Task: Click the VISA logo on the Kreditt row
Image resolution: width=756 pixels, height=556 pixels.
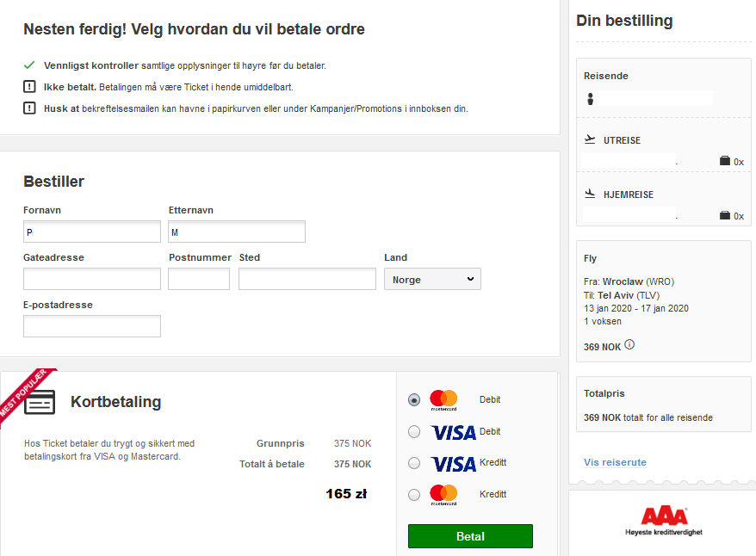Action: click(453, 464)
